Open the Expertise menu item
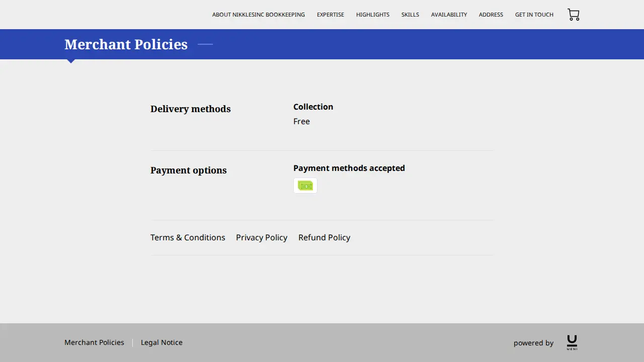 [x=331, y=15]
